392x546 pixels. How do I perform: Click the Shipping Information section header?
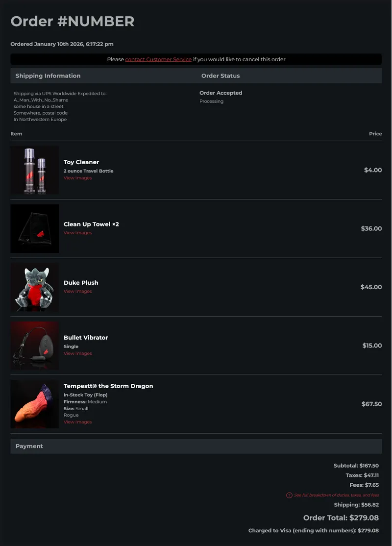point(48,76)
